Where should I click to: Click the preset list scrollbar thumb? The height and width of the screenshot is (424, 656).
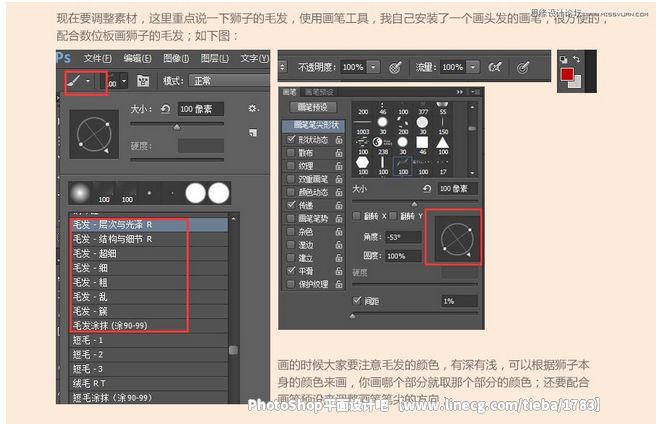tap(233, 350)
